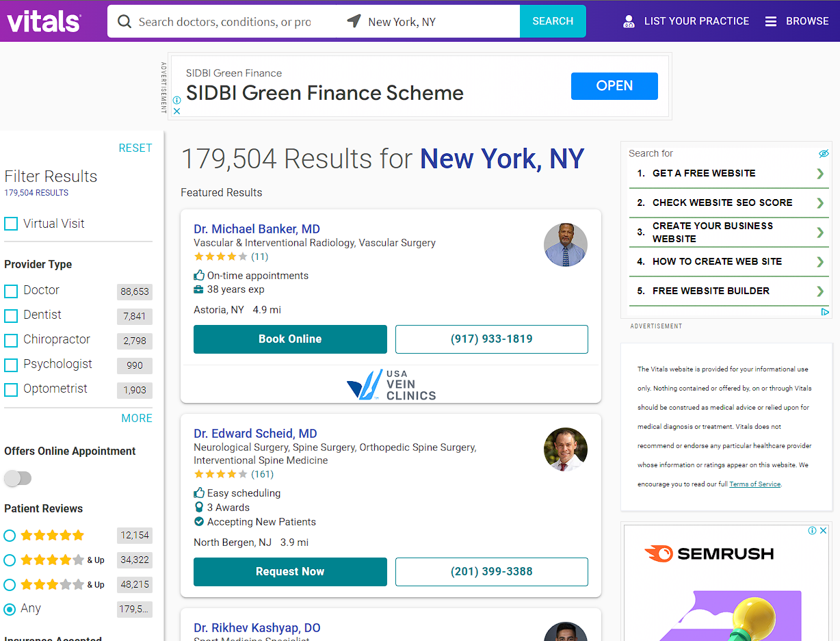Screen dimensions: 840x641
Task: Open Check Website SEO Score arrow
Action: click(820, 203)
